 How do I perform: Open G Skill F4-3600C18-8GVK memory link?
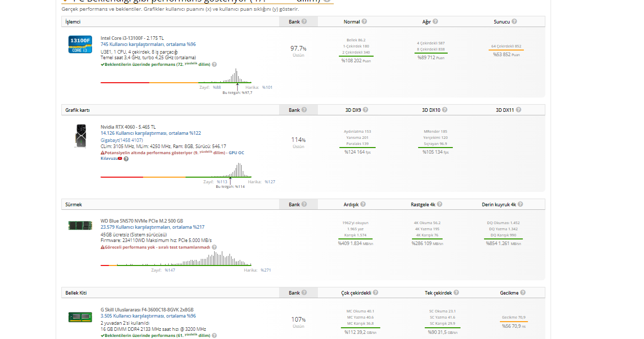[x=147, y=309]
